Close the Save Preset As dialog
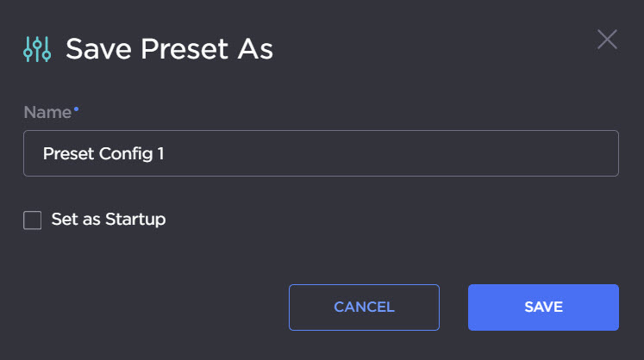Viewport: 644px width, 360px height. 607,40
